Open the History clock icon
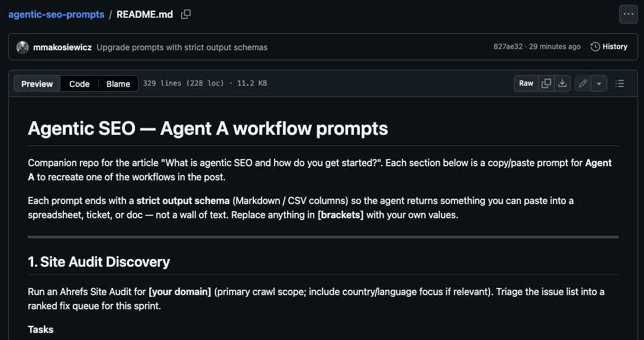This screenshot has width=644, height=340. pyautogui.click(x=595, y=47)
